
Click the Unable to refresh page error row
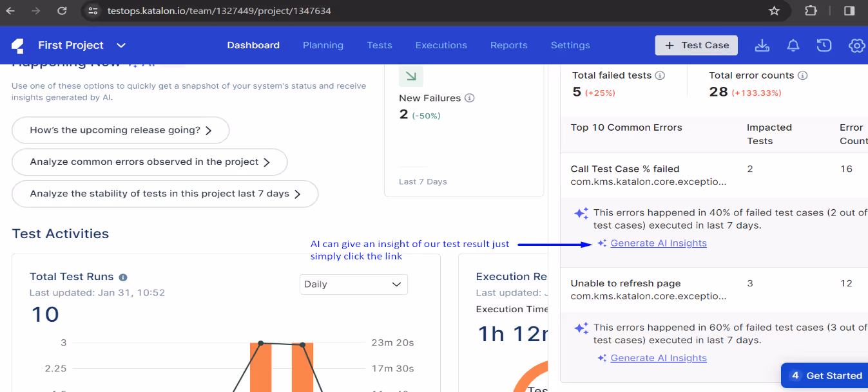(714, 290)
